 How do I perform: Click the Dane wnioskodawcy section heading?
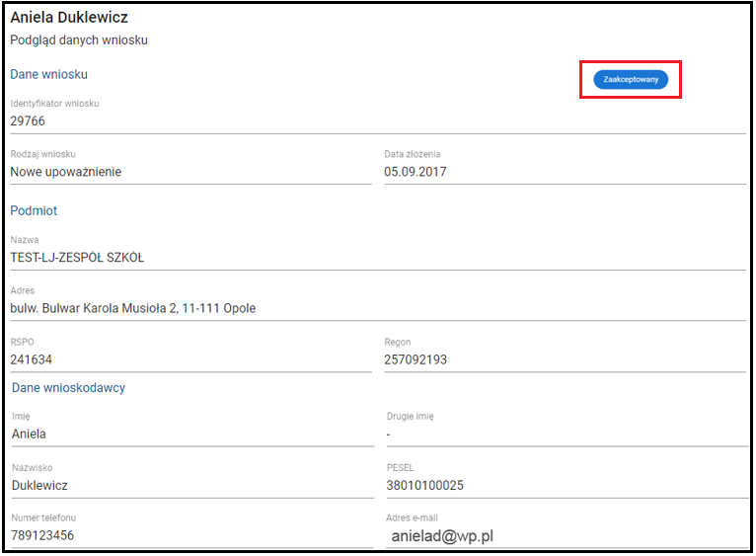click(x=68, y=388)
